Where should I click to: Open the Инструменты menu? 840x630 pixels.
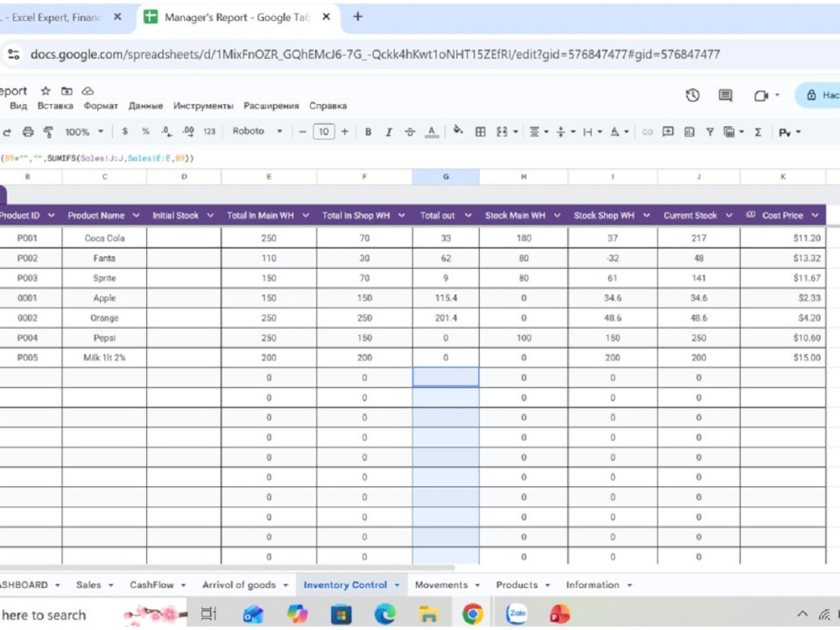pos(203,106)
